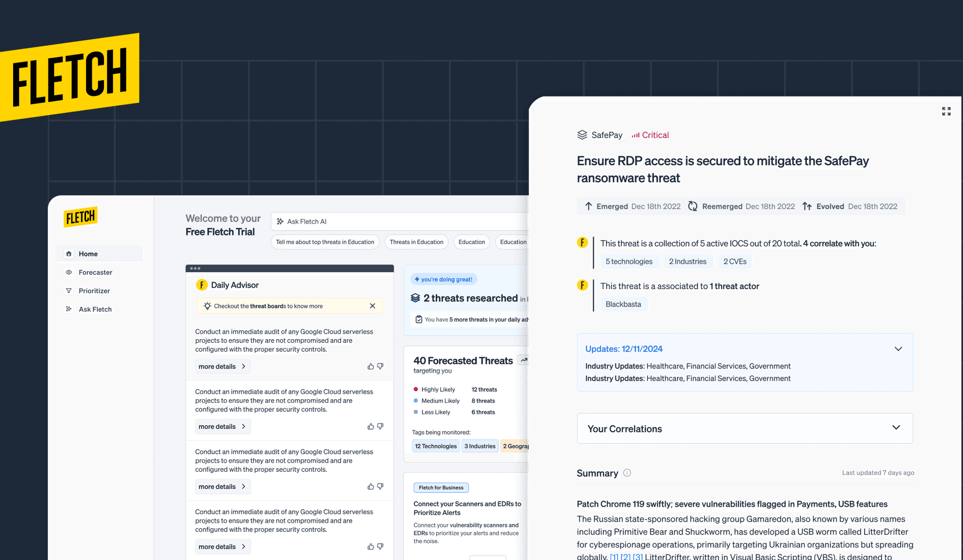Click the Emerged up-arrow icon
The image size is (963, 560).
[x=588, y=206]
